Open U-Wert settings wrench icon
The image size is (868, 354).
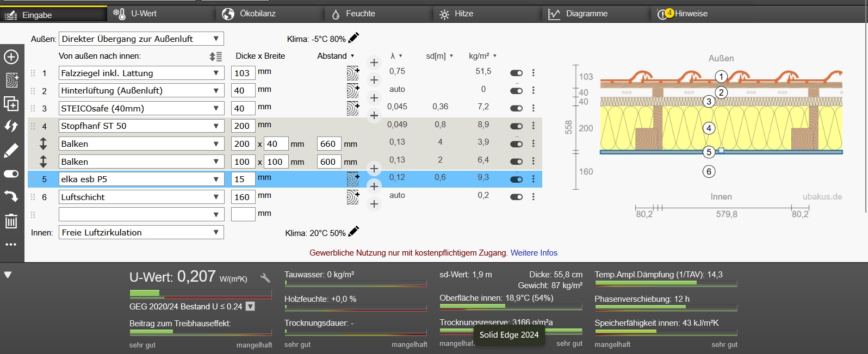pos(265,278)
